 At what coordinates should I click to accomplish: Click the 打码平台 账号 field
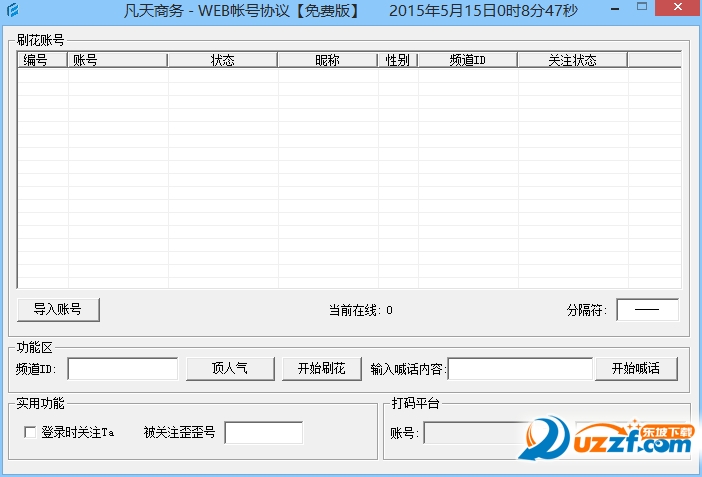477,433
